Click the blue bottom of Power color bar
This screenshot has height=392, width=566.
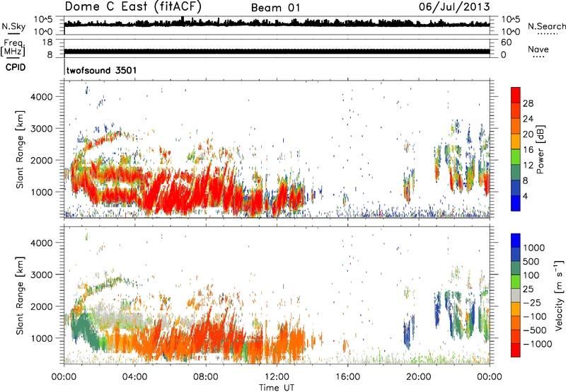[x=516, y=203]
